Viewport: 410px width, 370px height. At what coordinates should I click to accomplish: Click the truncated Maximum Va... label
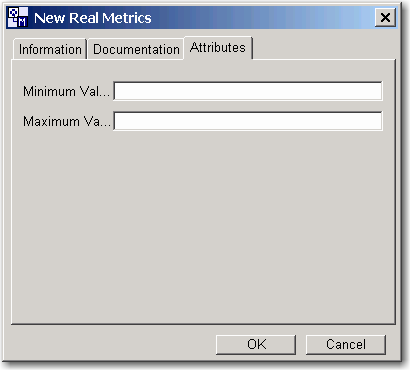(66, 121)
